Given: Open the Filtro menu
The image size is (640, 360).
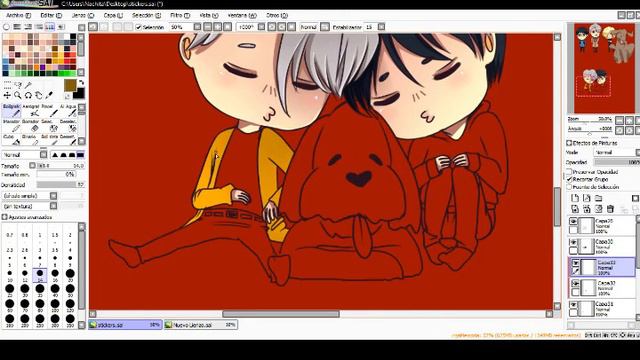Looking at the screenshot, I should coord(180,16).
